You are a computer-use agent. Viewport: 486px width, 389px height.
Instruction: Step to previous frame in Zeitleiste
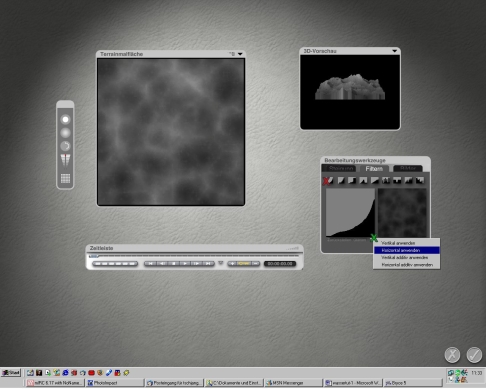(162, 263)
